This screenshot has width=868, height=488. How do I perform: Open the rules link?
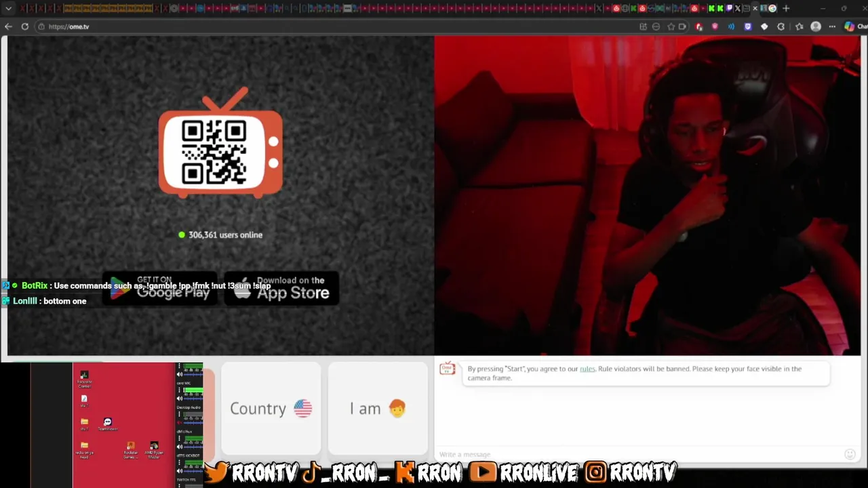[587, 369]
